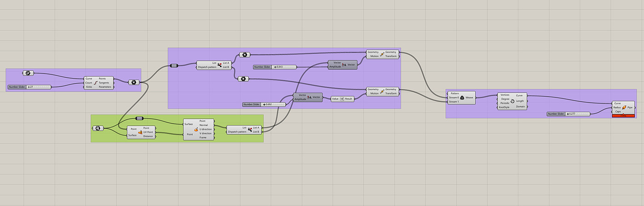This screenshot has width=644, height=206.
Task: Click the KnotStyle input
Action: tap(504, 107)
